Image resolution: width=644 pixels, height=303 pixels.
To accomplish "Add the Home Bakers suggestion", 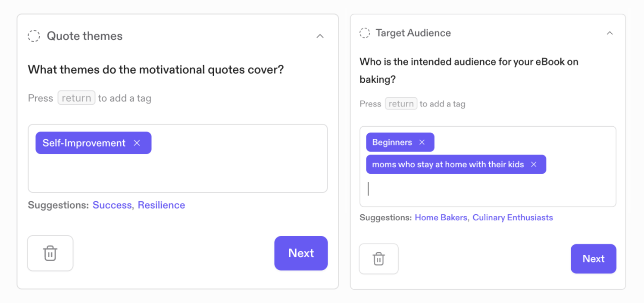I will point(441,218).
